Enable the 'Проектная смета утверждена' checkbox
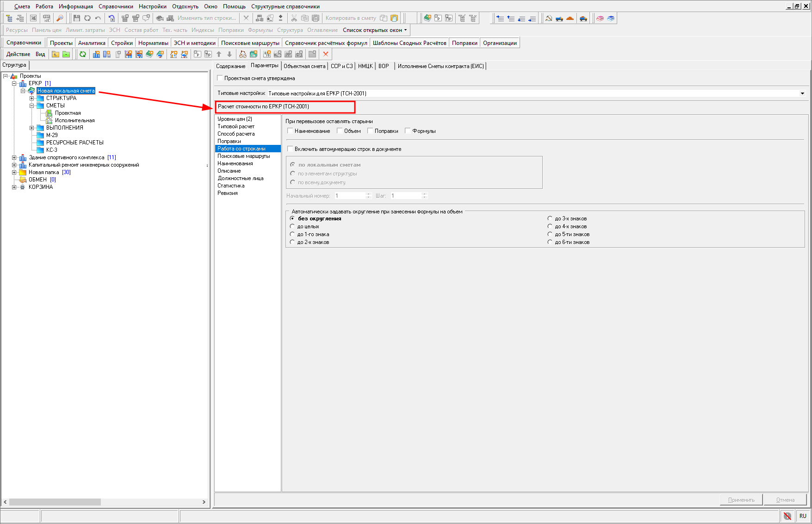This screenshot has width=812, height=524. coord(220,78)
